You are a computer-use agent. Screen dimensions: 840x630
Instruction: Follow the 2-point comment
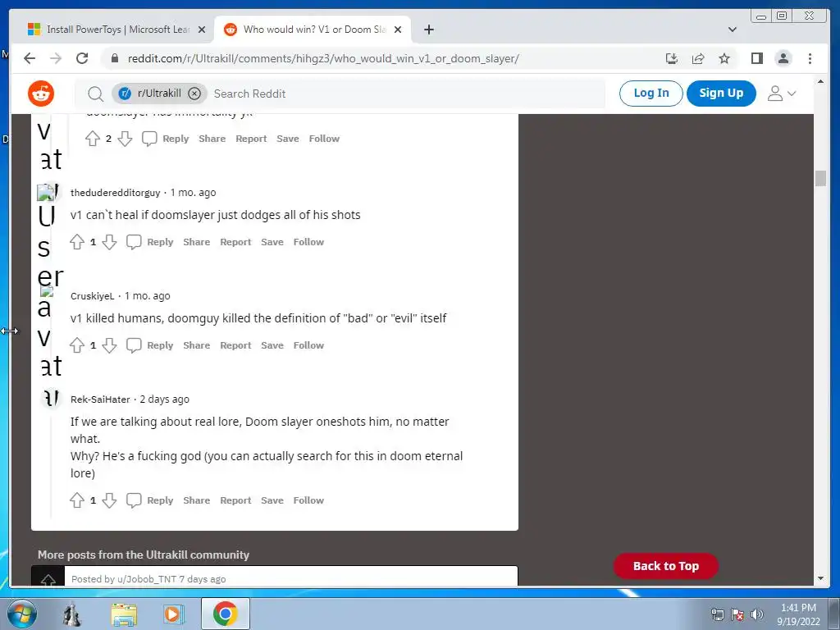[324, 139]
